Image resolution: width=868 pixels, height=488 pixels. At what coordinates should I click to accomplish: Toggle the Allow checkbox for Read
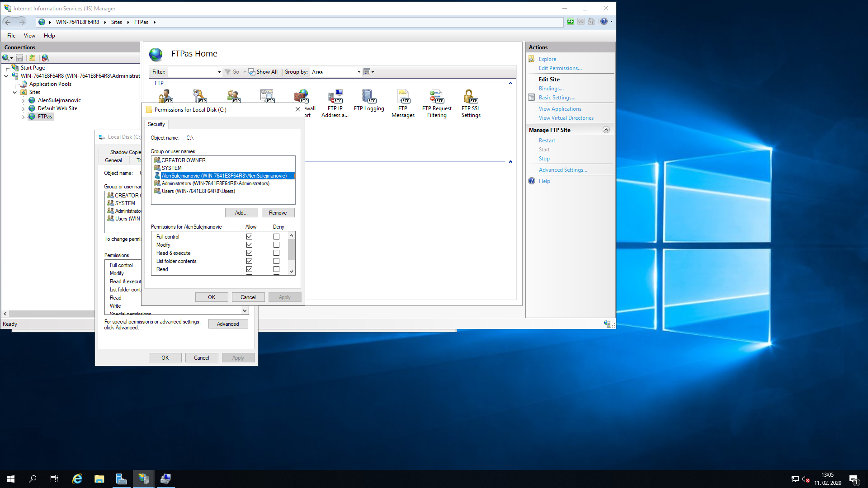point(249,269)
